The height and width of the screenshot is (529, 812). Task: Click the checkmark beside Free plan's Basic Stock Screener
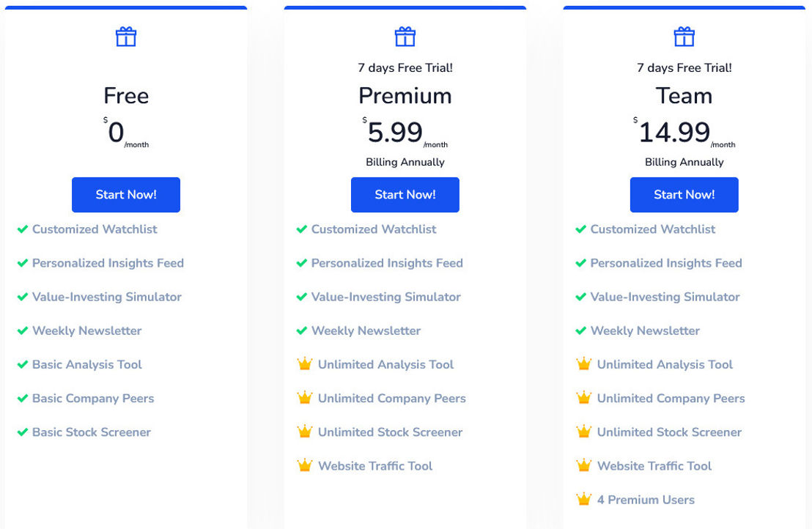tap(22, 432)
